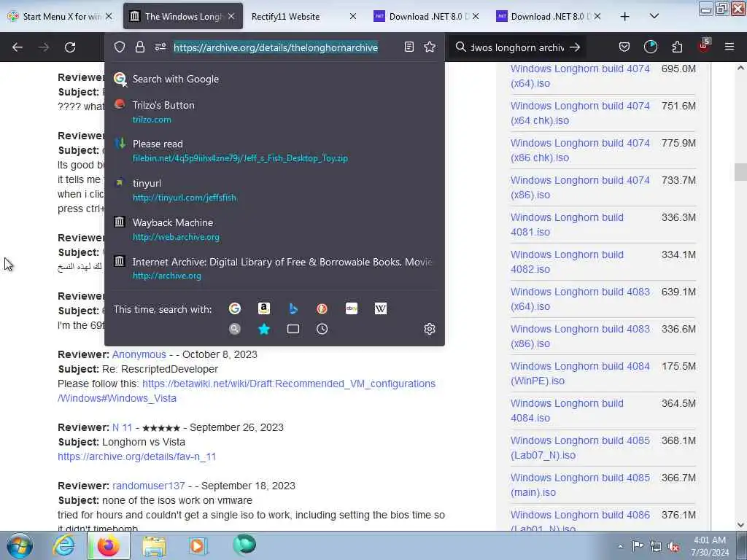Save page to Pocket

(624, 47)
